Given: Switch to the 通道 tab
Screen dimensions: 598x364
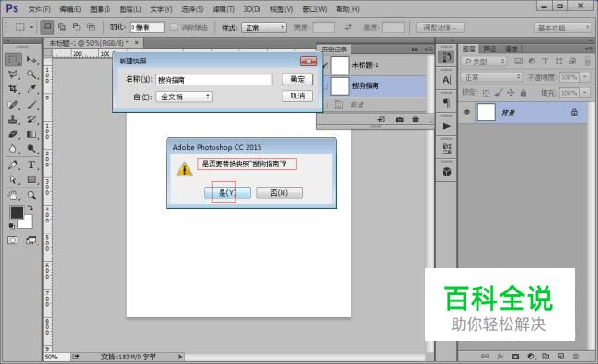Looking at the screenshot, I should [511, 49].
